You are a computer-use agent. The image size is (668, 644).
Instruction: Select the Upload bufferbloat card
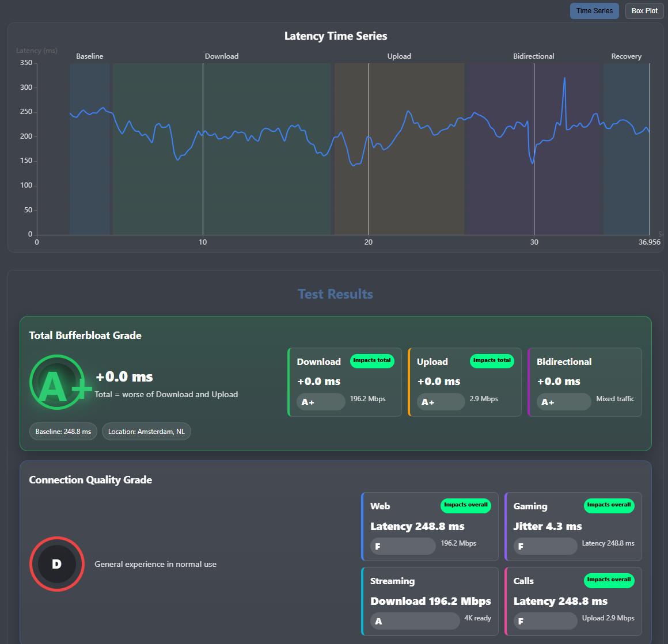pyautogui.click(x=465, y=382)
